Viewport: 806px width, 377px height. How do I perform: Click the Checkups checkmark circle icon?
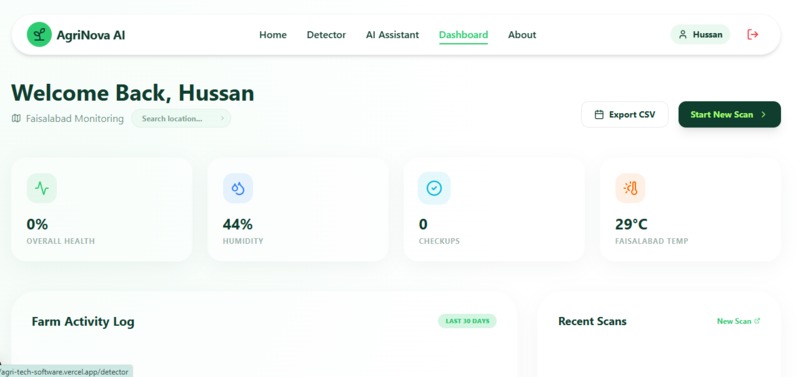tap(434, 188)
